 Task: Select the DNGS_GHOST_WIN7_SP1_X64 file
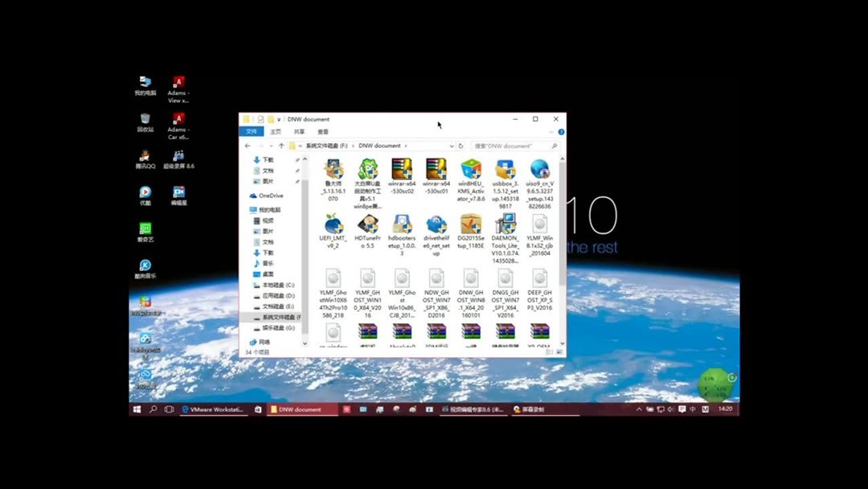(x=506, y=294)
